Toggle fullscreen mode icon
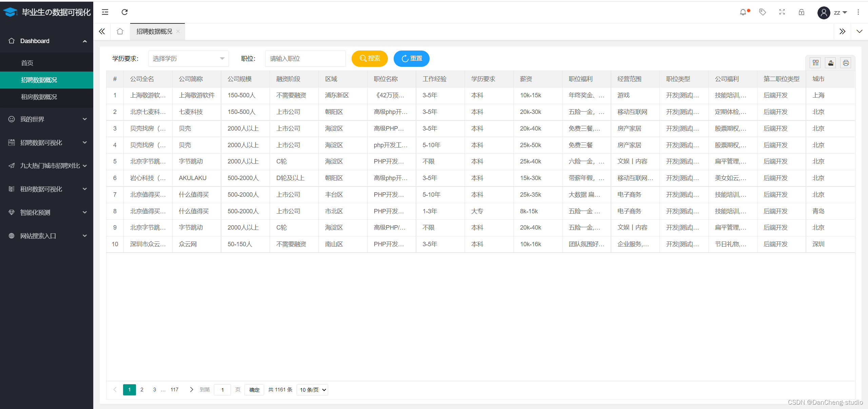868x409 pixels. tap(782, 12)
